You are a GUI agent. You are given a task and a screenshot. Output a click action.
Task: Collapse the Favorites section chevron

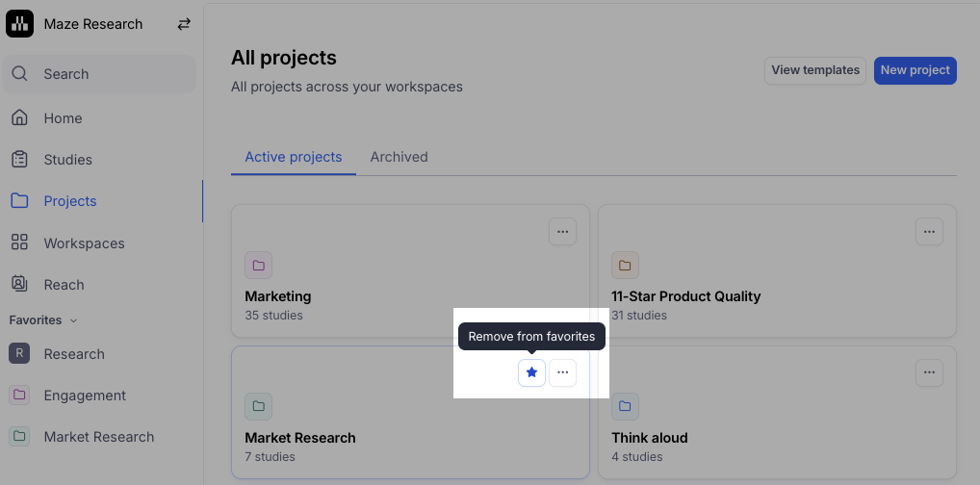(73, 320)
